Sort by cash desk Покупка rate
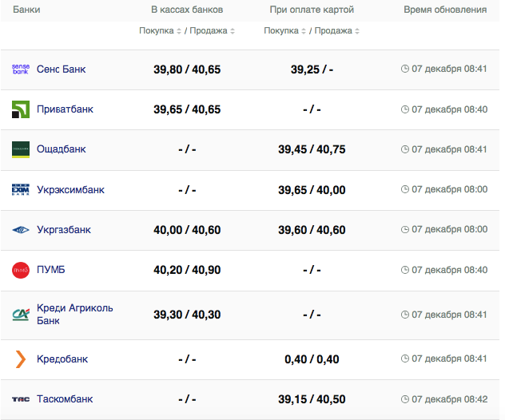The width and height of the screenshot is (505, 420). (x=160, y=31)
